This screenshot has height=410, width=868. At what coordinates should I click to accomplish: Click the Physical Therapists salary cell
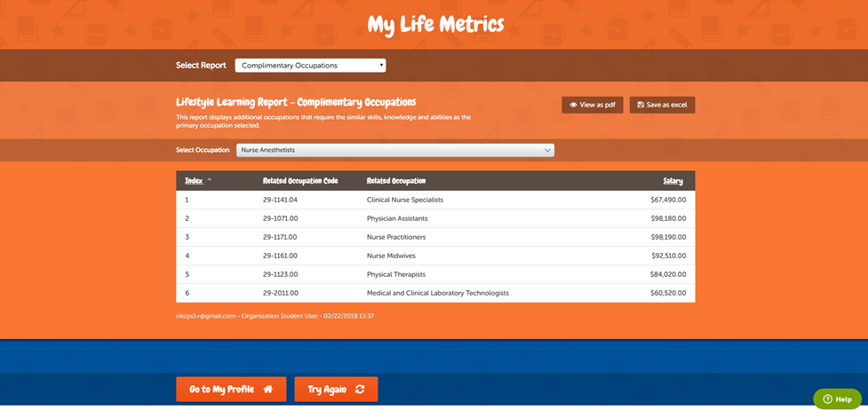coord(667,274)
